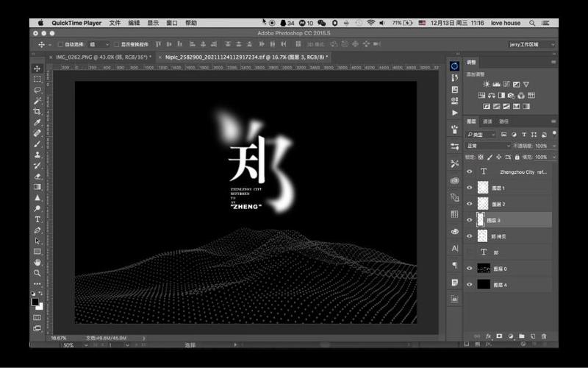
Task: Select the Healing Brush tool
Action: pos(37,133)
